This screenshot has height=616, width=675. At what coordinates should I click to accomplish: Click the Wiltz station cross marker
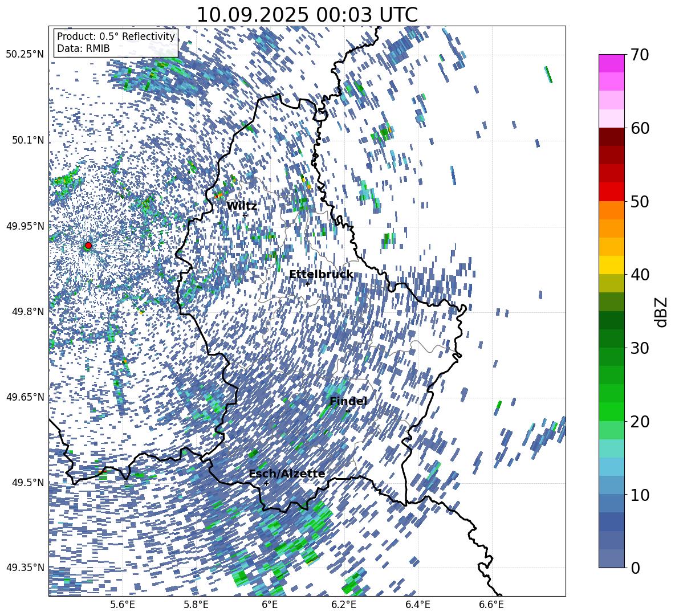tap(245, 215)
